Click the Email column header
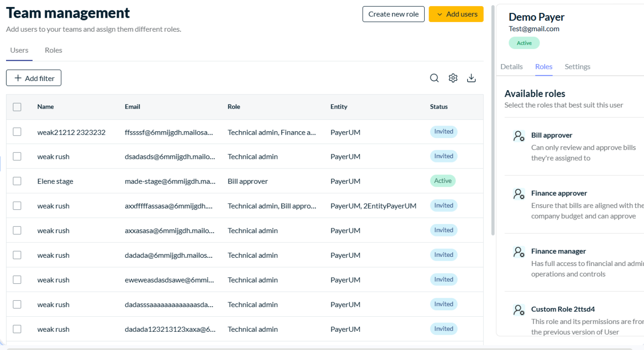This screenshot has height=350, width=644. pyautogui.click(x=133, y=107)
